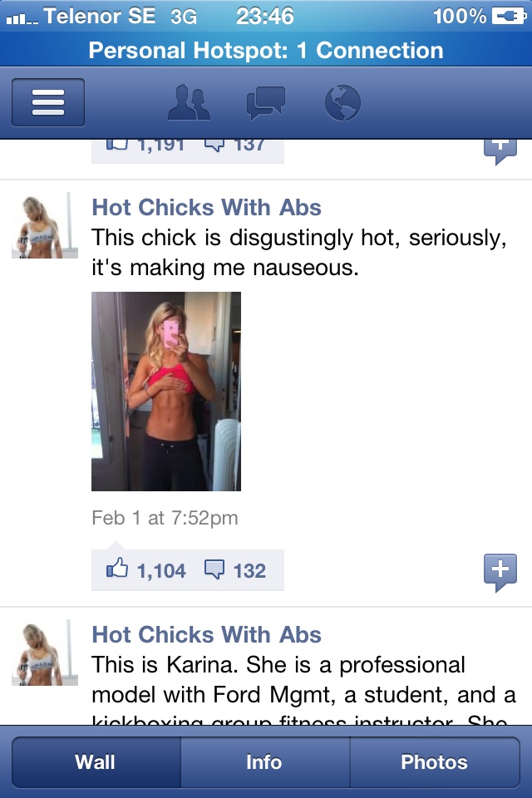Open the friend requests icon
532x798 pixels.
click(x=189, y=102)
